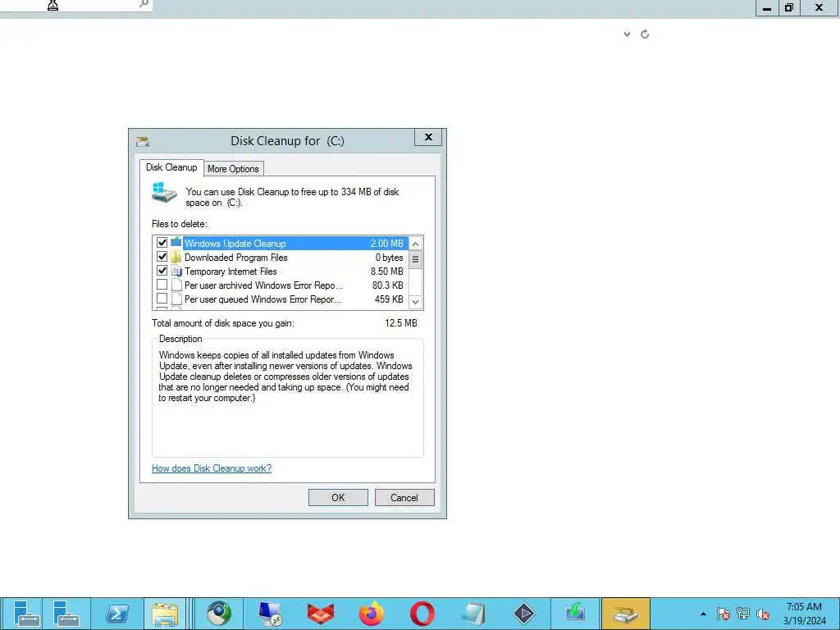
Task: Open the dark diamond play-arrow taskbar app
Action: [x=524, y=614]
